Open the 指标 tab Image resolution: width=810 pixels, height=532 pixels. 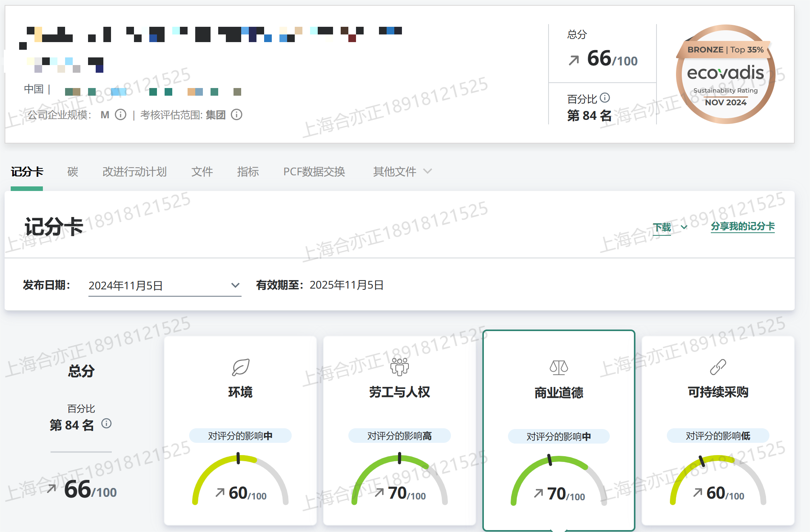[248, 171]
